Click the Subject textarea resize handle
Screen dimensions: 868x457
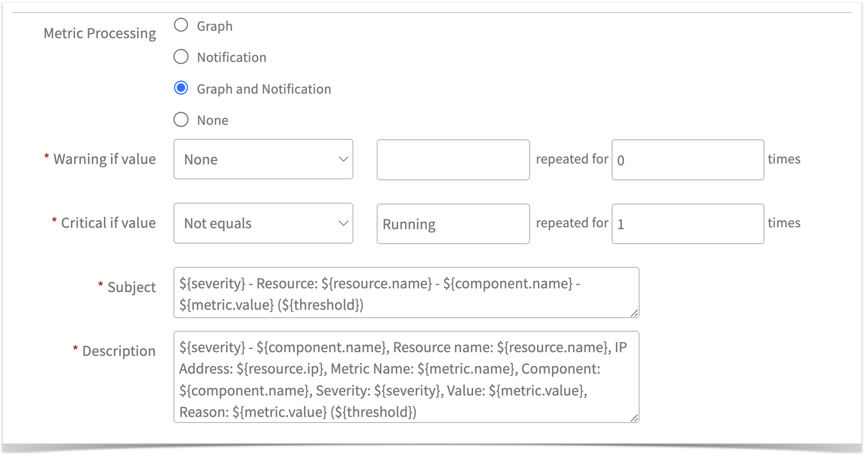pyautogui.click(x=634, y=314)
